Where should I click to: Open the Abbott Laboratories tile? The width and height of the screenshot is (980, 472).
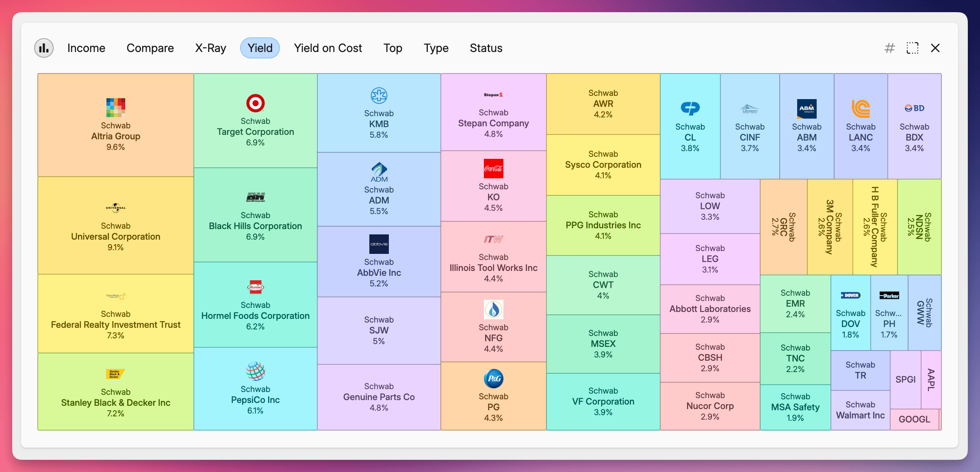[710, 309]
